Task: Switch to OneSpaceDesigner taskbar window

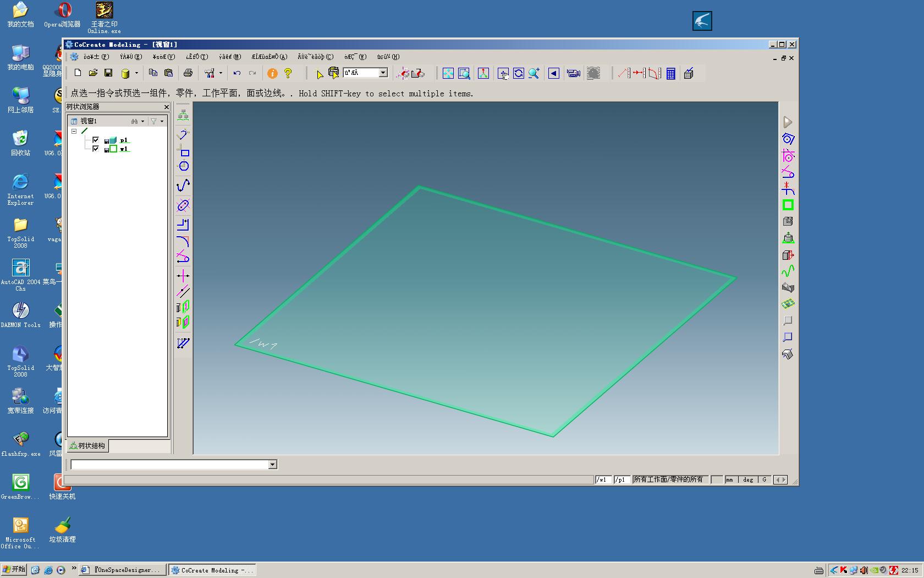Action: click(x=122, y=570)
